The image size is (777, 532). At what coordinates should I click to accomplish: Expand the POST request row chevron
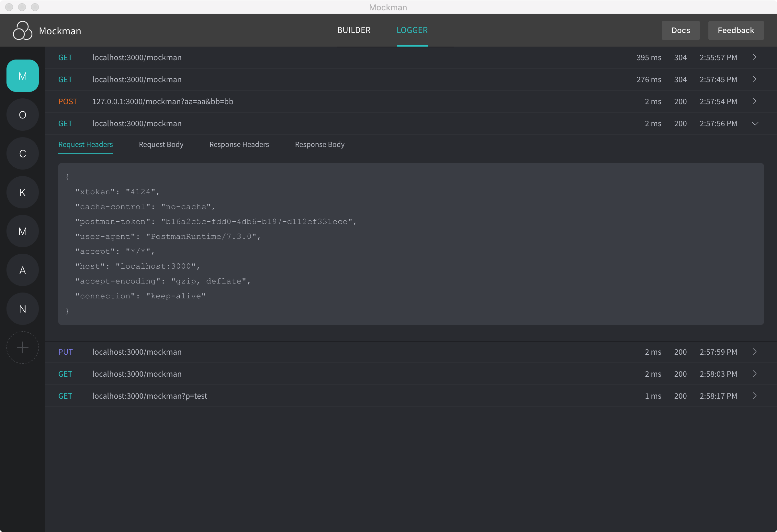point(755,101)
